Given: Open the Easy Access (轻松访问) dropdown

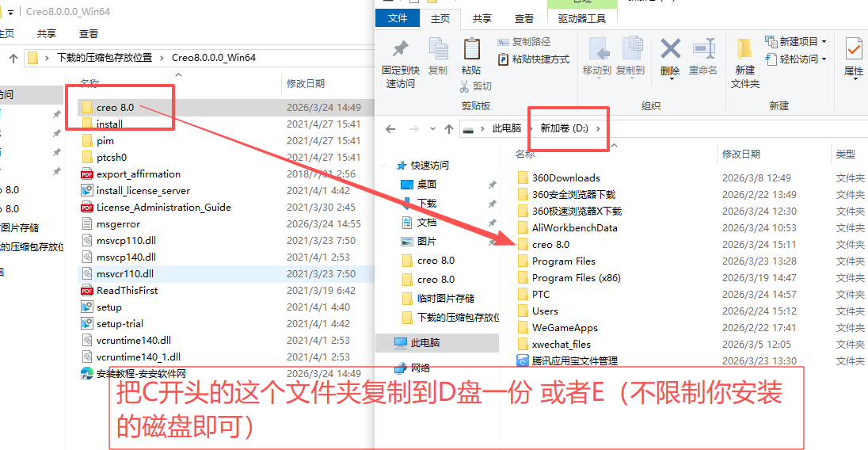Looking at the screenshot, I should (x=796, y=59).
